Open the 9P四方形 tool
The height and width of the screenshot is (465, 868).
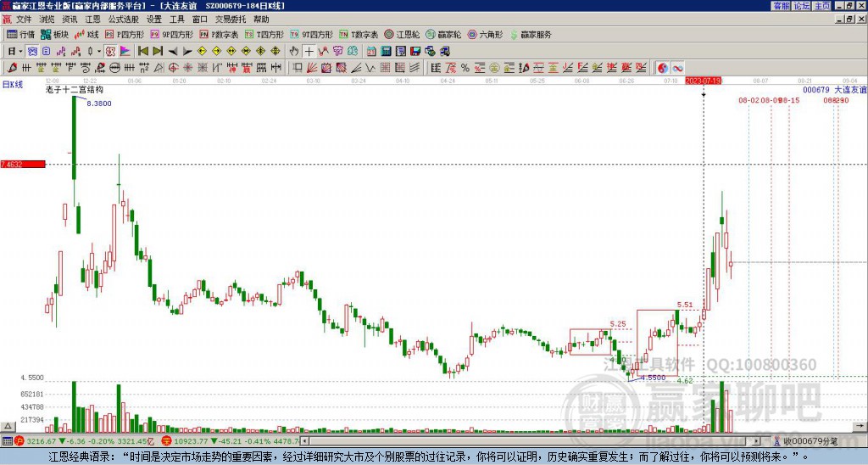[x=172, y=34]
